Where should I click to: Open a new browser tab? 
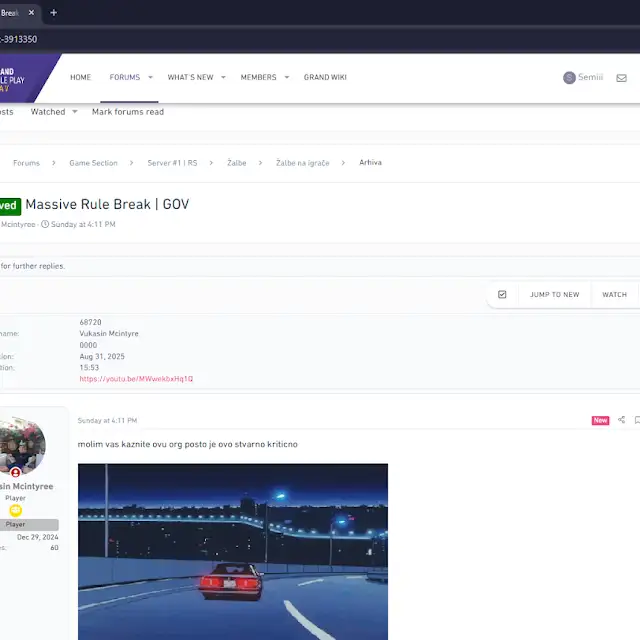click(x=53, y=13)
